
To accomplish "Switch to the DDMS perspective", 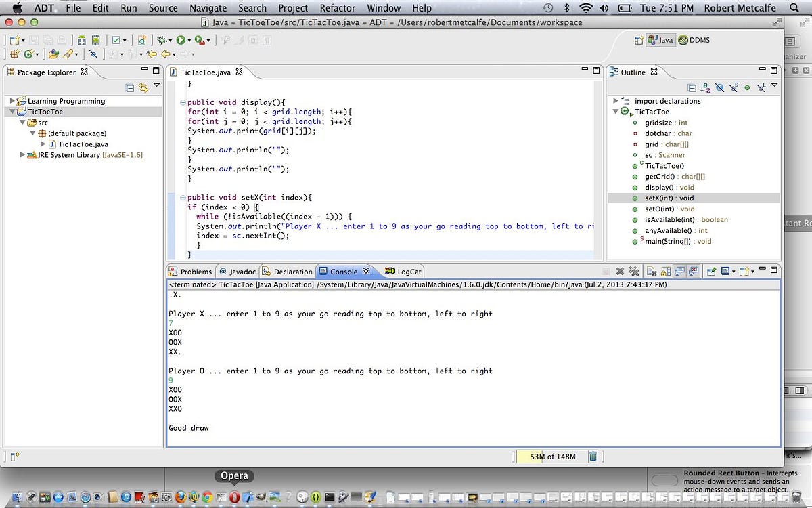I will tap(694, 39).
